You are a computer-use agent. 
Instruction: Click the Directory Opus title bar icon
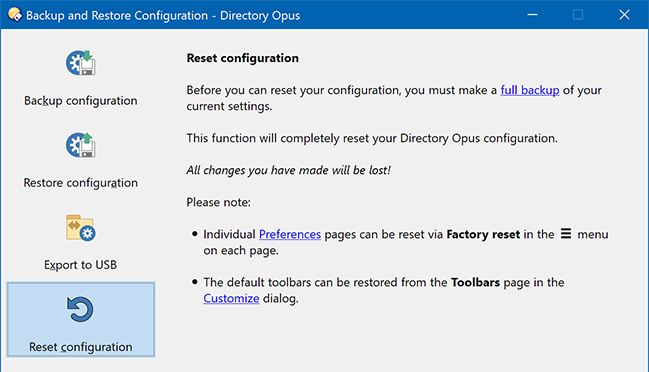14,15
